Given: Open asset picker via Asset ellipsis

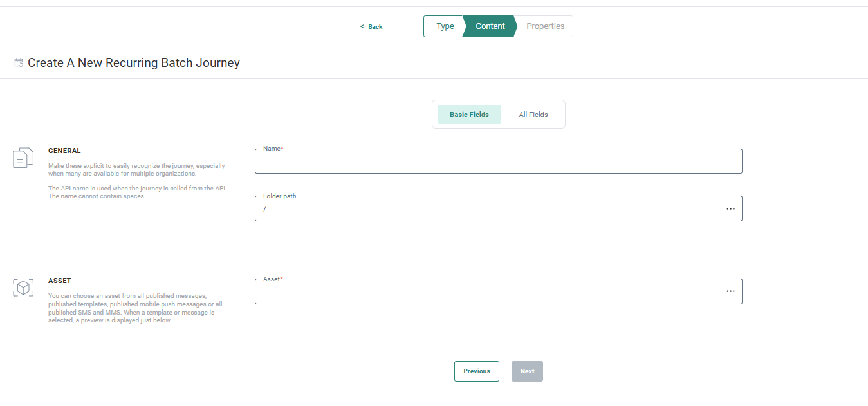Looking at the screenshot, I should [730, 291].
